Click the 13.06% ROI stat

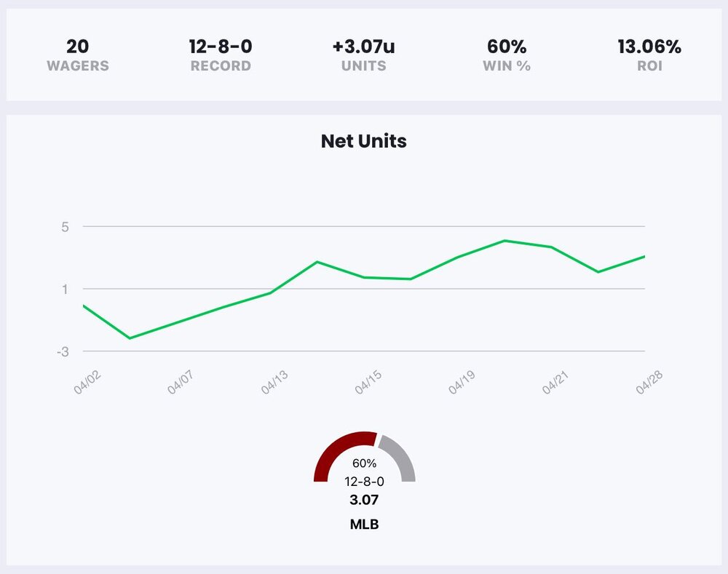(649, 55)
